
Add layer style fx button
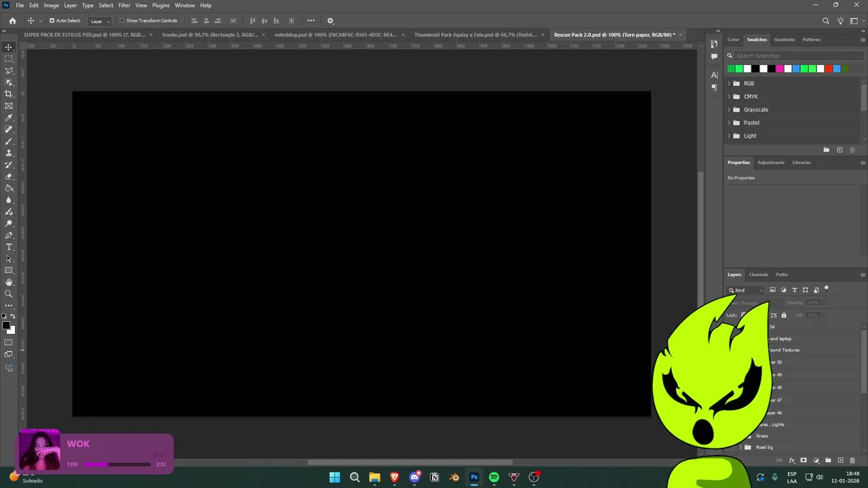[x=791, y=461]
